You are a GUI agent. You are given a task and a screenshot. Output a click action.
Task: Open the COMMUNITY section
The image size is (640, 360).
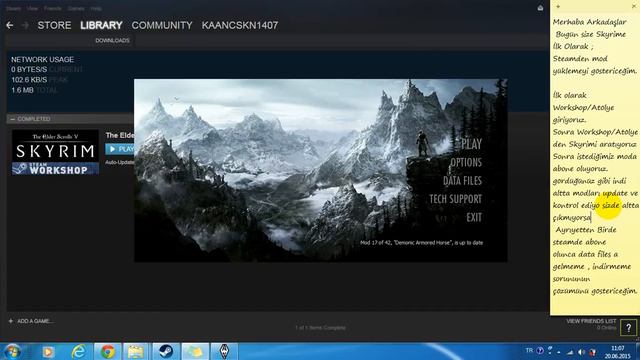click(x=162, y=25)
